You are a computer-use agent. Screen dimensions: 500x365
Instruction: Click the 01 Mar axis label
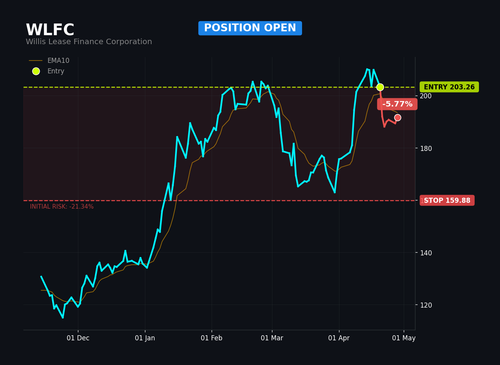click(272, 338)
